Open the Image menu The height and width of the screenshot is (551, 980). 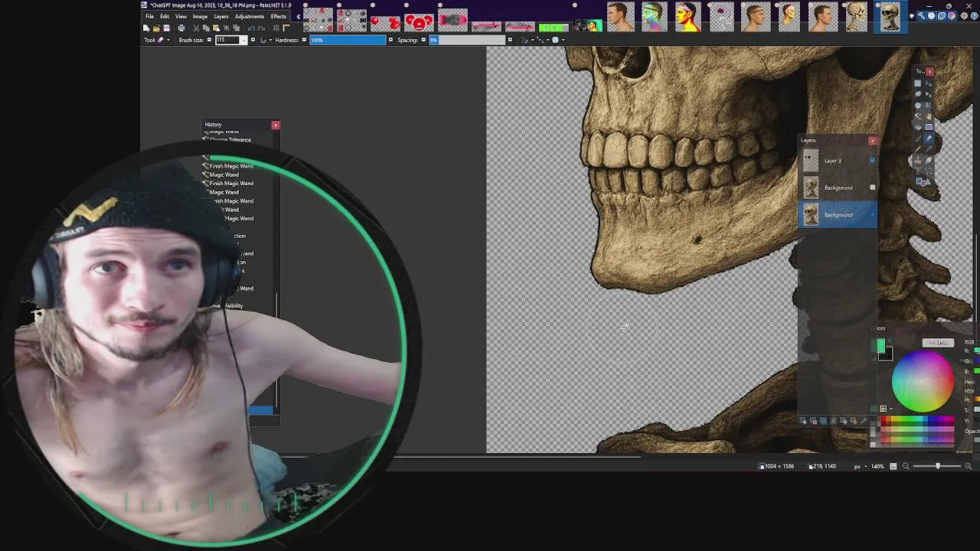point(200,16)
